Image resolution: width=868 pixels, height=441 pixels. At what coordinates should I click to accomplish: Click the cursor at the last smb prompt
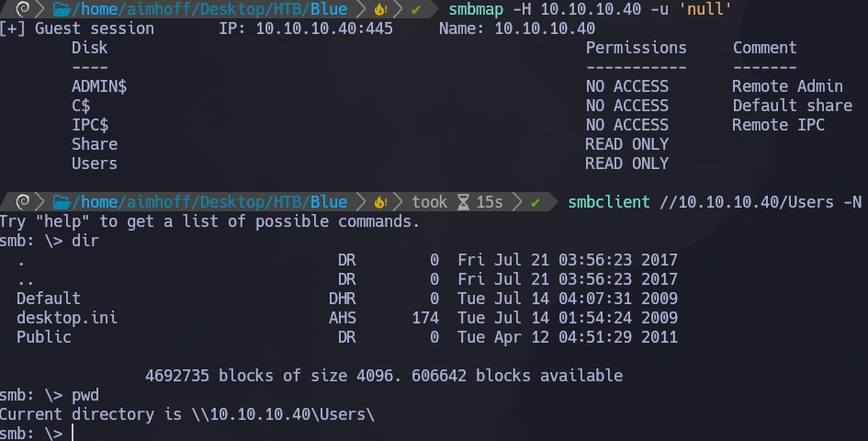73,433
